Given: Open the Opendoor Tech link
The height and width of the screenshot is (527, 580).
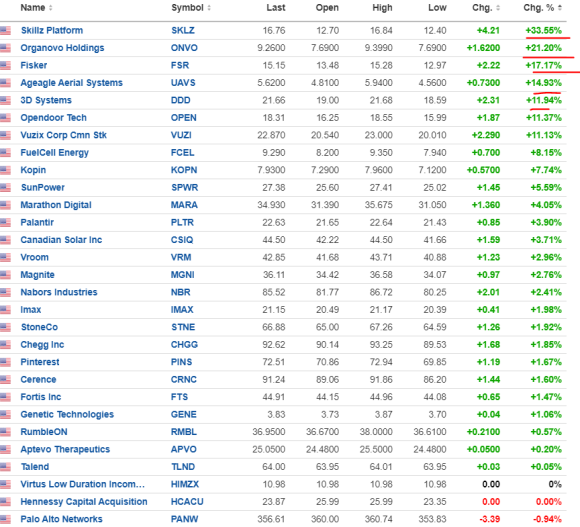Looking at the screenshot, I should pyautogui.click(x=53, y=118).
